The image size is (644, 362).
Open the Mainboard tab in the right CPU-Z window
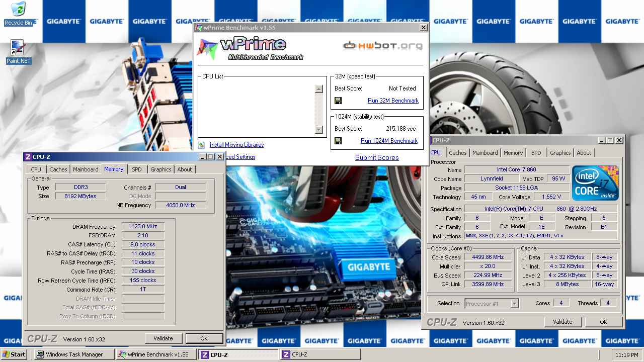(x=485, y=153)
